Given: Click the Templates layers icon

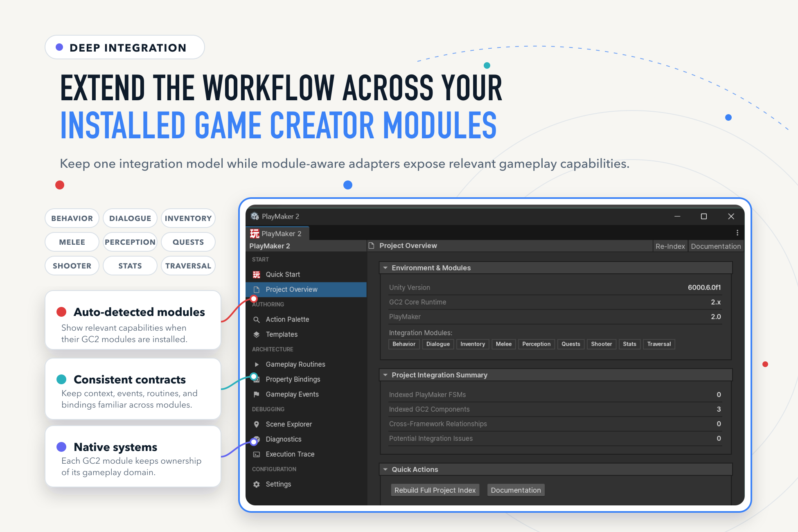Looking at the screenshot, I should [x=257, y=334].
